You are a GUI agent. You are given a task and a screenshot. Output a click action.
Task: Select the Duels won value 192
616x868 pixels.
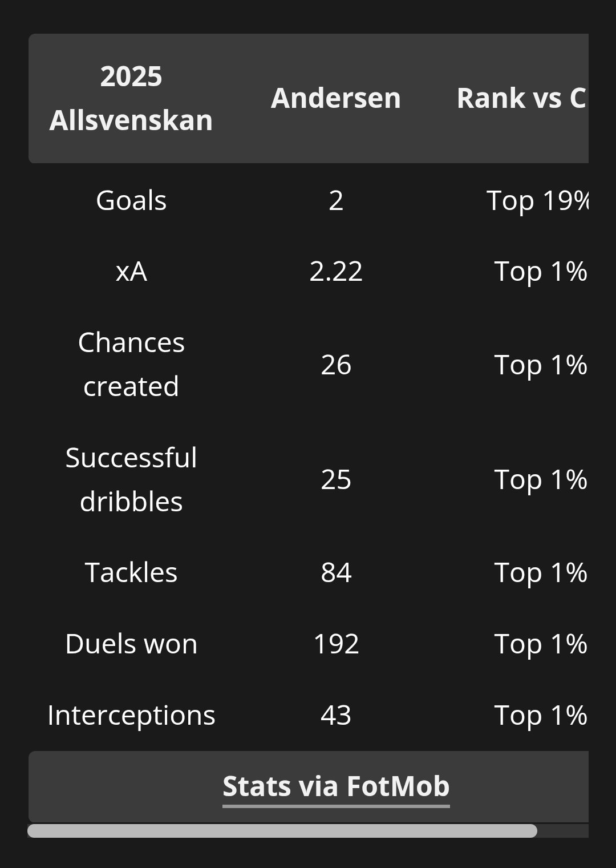coord(336,644)
